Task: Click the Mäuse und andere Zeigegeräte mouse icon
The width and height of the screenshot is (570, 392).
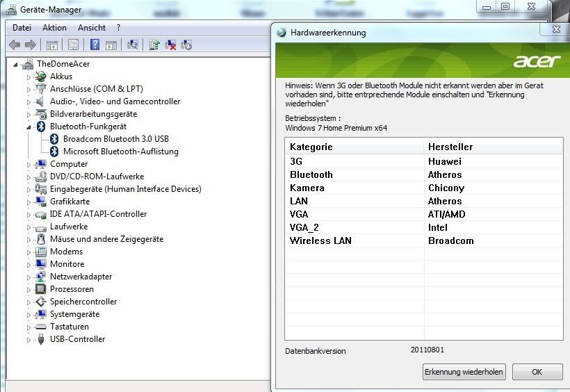Action: pyautogui.click(x=41, y=239)
